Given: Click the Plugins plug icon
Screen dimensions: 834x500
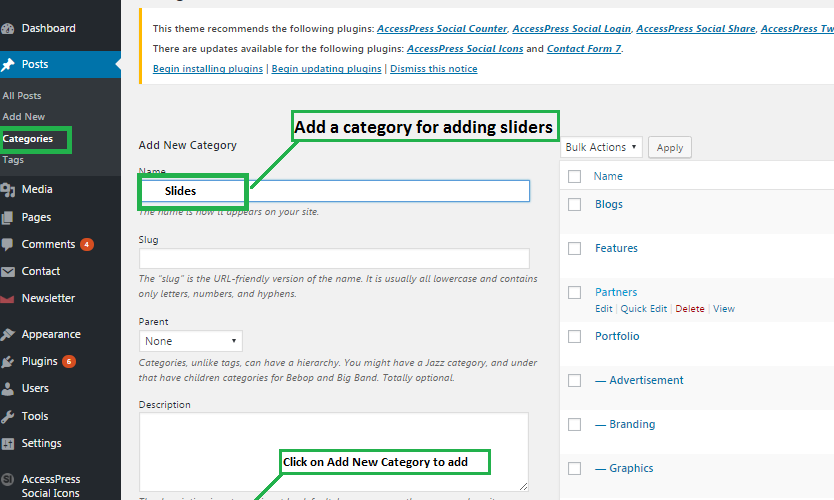Looking at the screenshot, I should click(9, 361).
